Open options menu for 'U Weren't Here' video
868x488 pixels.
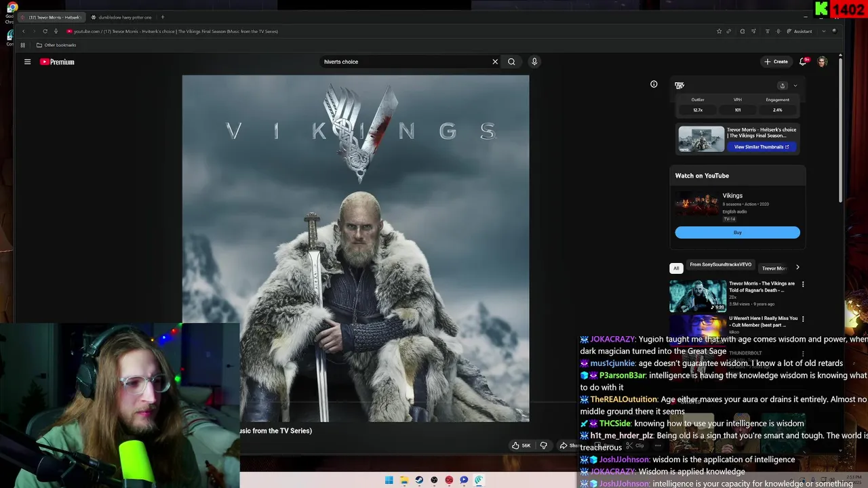click(x=803, y=319)
